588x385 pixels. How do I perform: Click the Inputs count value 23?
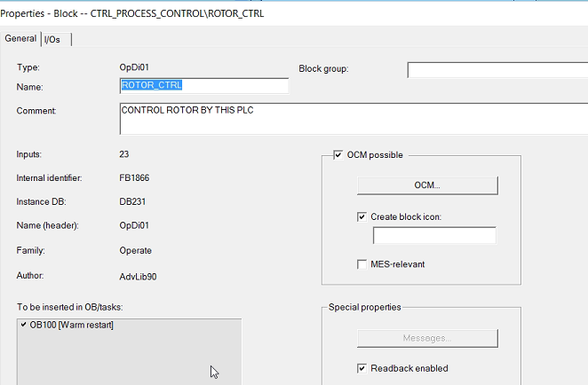click(124, 154)
